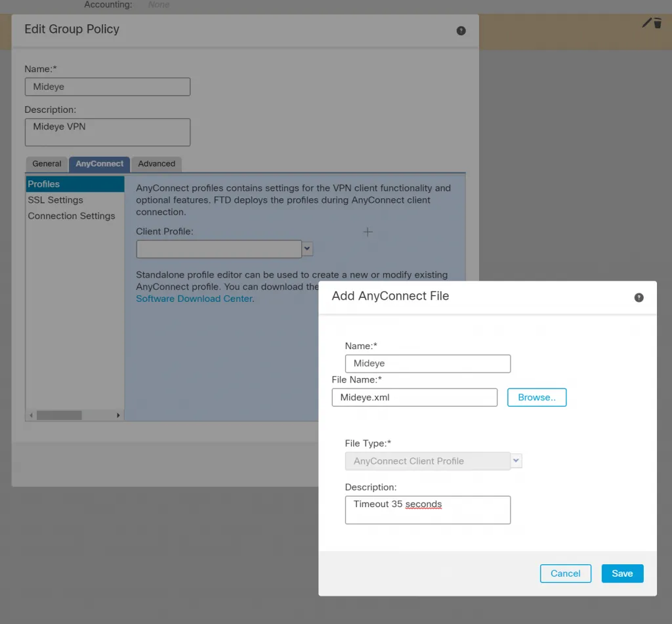
Task: Switch to the General tab
Action: (x=47, y=163)
